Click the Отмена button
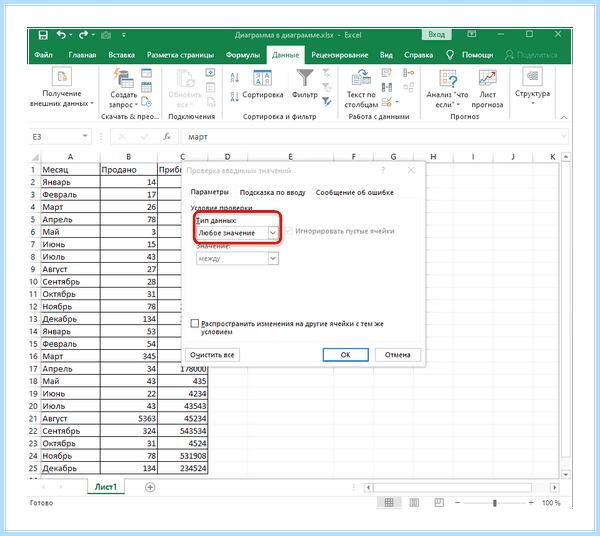Image resolution: width=600 pixels, height=536 pixels. pos(398,355)
